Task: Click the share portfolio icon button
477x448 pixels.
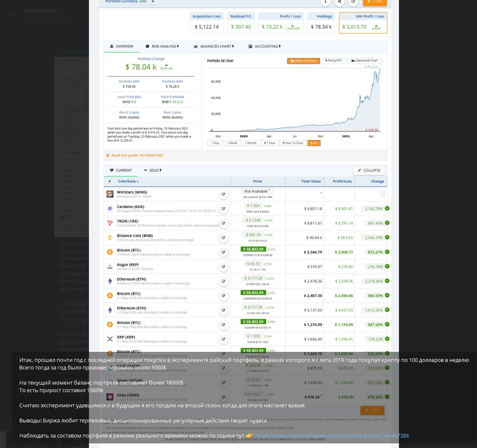Action: pos(339,2)
